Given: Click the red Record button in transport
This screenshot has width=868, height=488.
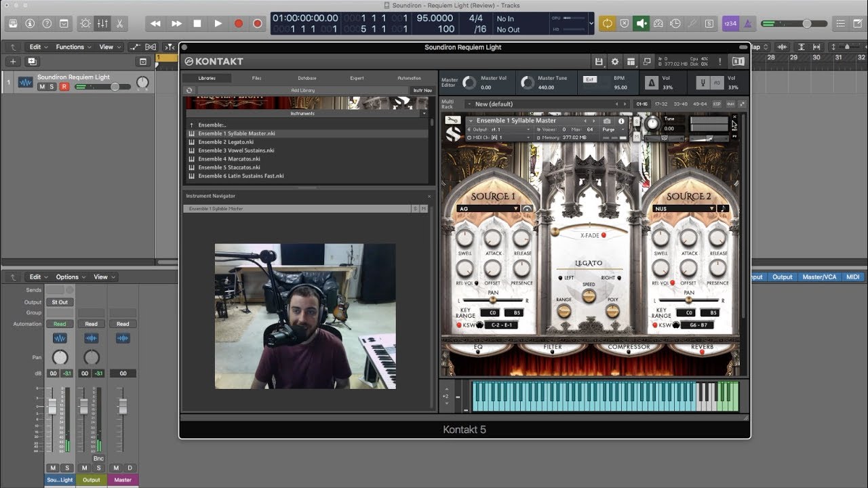Looking at the screenshot, I should point(239,23).
